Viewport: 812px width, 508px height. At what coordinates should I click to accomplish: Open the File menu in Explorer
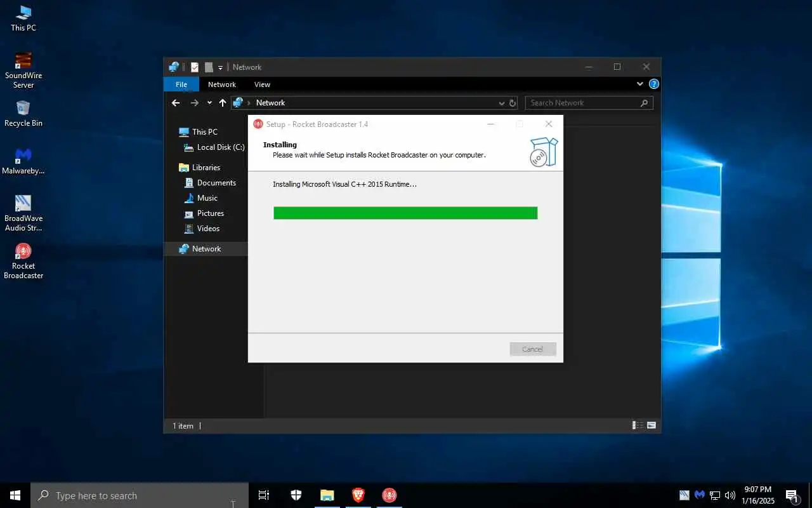[181, 84]
